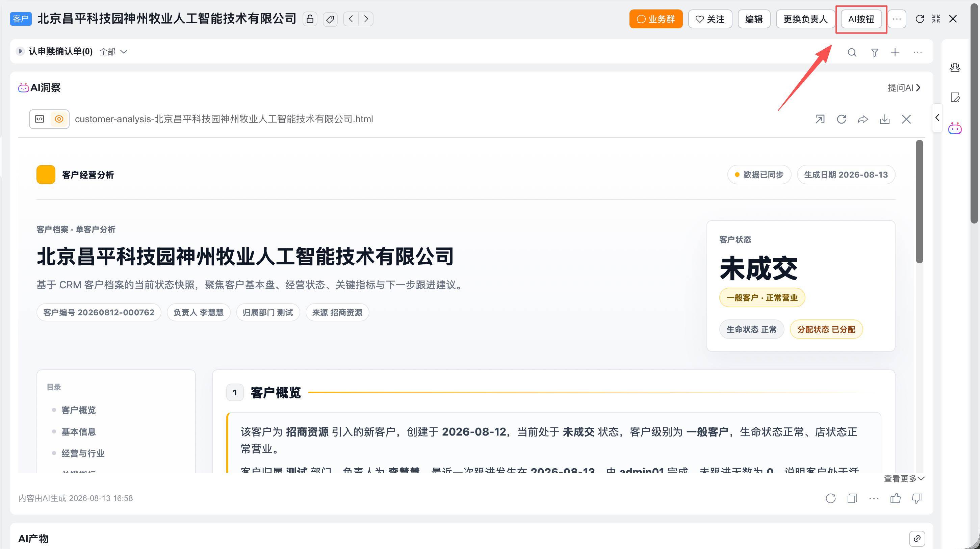Click the 分配状态 已分配 badge
Viewport: 980px width, 549px height.
pyautogui.click(x=826, y=329)
